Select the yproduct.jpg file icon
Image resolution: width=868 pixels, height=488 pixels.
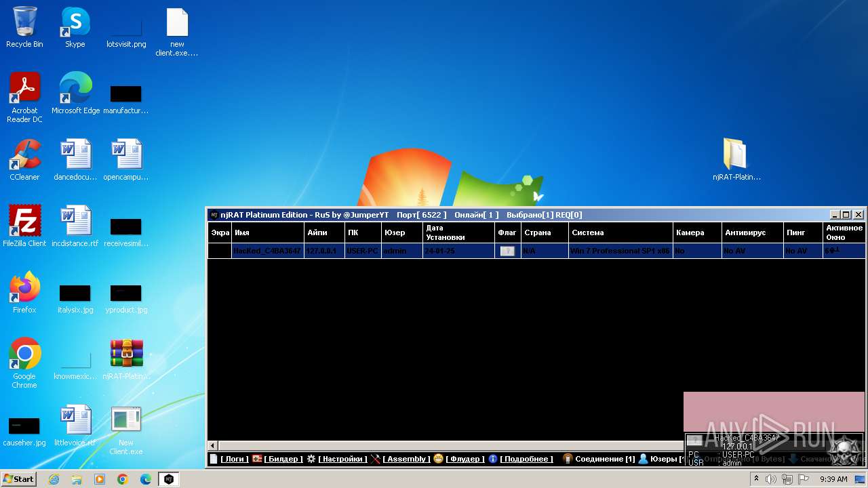pyautogui.click(x=126, y=298)
